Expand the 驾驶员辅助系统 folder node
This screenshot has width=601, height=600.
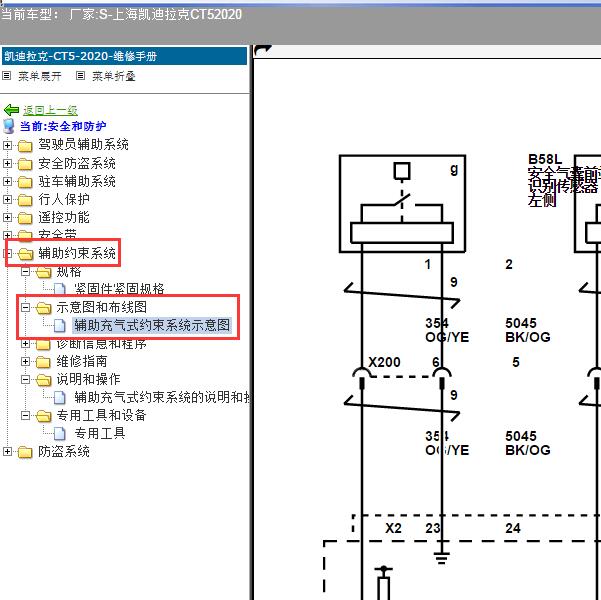(7, 145)
